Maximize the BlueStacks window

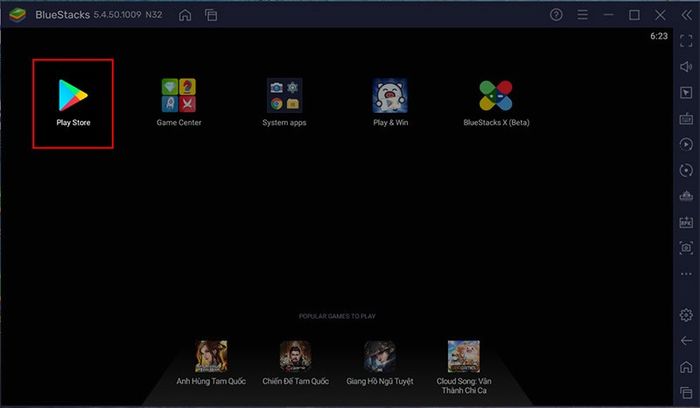634,15
